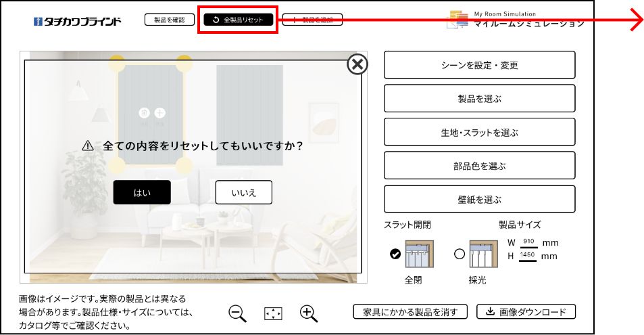The height and width of the screenshot is (335, 644).
Task: Click the fit-to-view move icon
Action: 273,313
